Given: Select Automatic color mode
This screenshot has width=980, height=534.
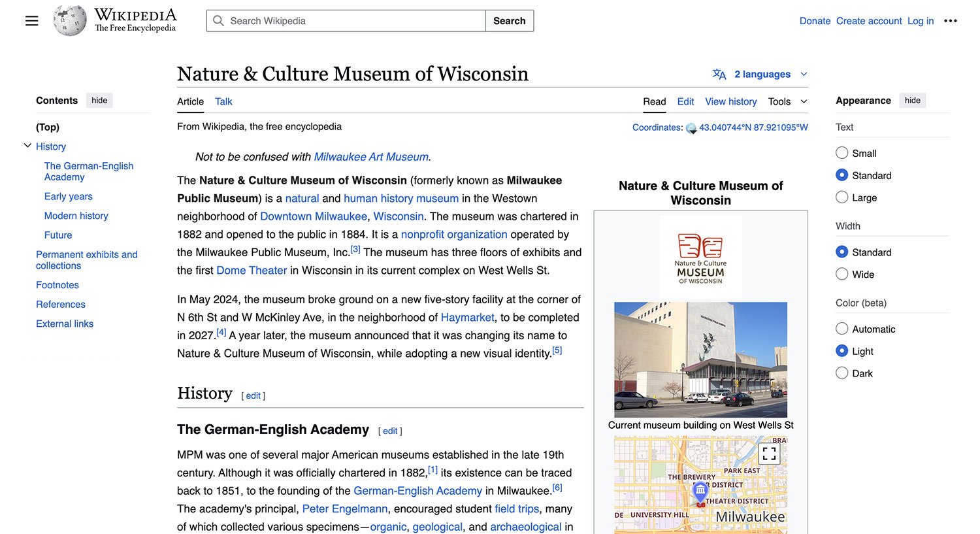Looking at the screenshot, I should (842, 329).
